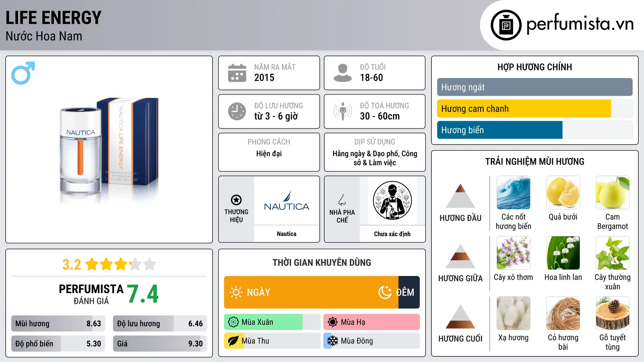Click the Mùa Đông season bar
The height and width of the screenshot is (362, 644).
371,341
